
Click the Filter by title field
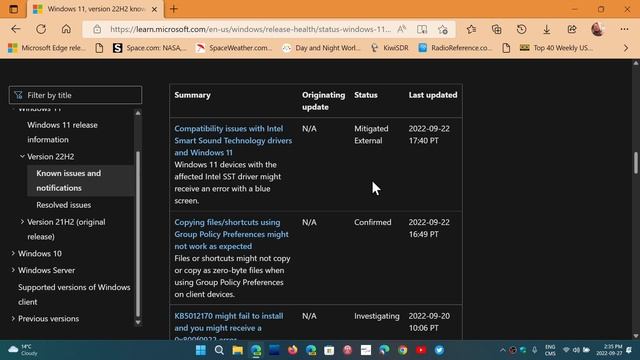pyautogui.click(x=76, y=95)
